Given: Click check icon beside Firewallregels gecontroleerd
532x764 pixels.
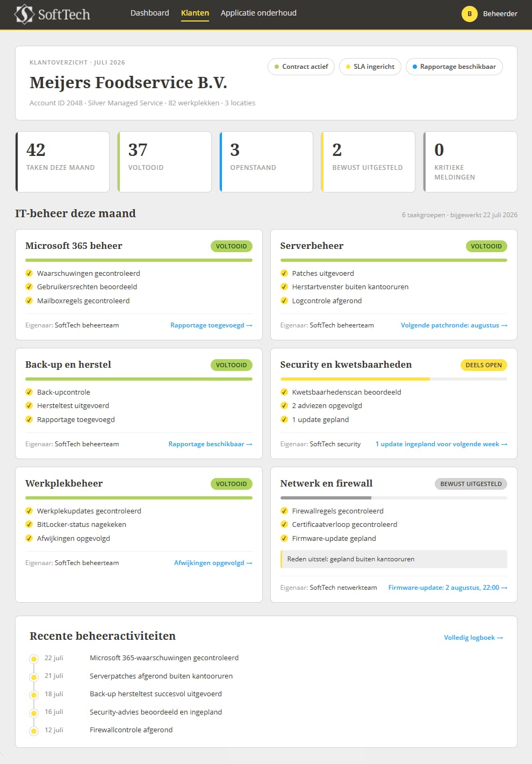Looking at the screenshot, I should [x=284, y=511].
